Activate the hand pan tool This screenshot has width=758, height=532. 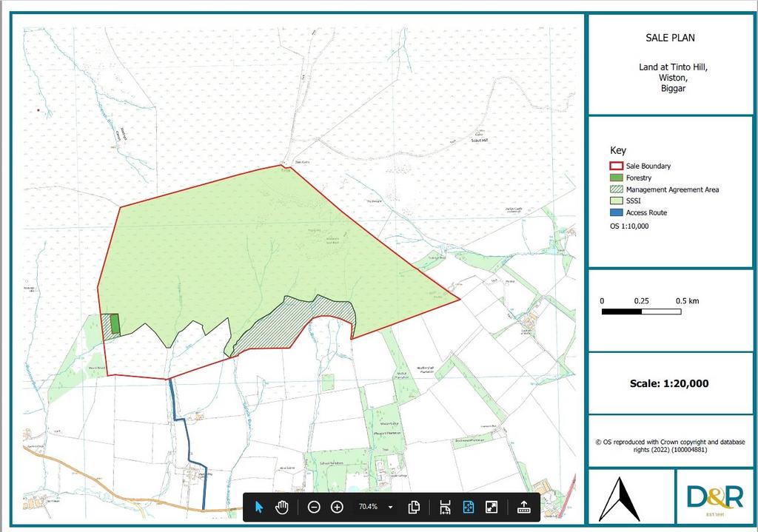[282, 507]
